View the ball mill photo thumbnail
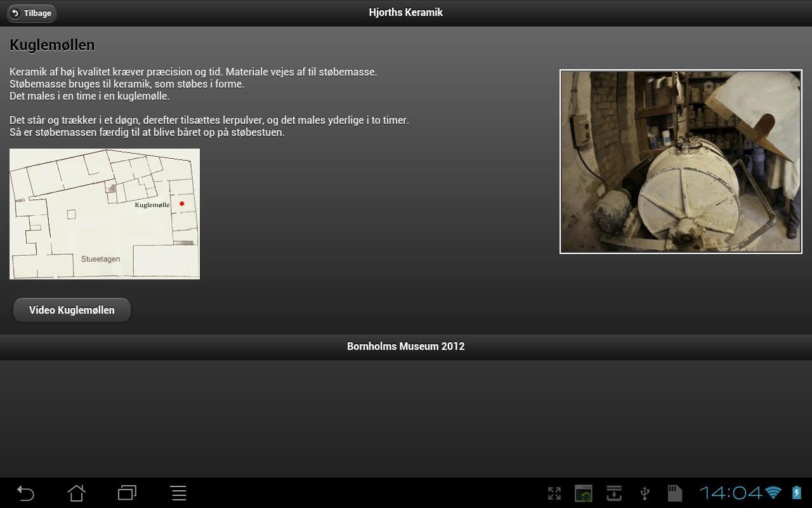Screen dimensions: 812x508 [x=681, y=161]
